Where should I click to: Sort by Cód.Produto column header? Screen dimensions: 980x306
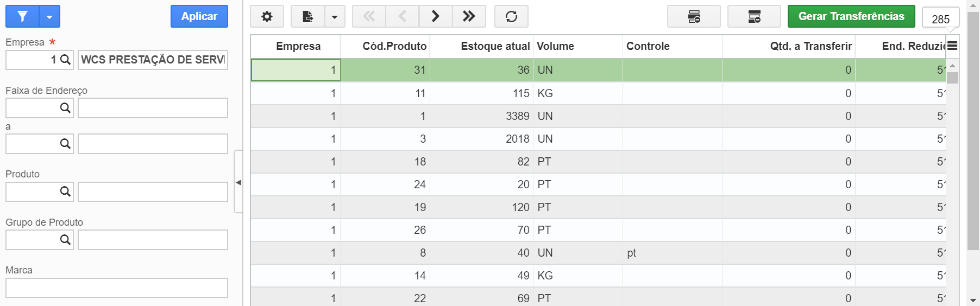pyautogui.click(x=394, y=46)
